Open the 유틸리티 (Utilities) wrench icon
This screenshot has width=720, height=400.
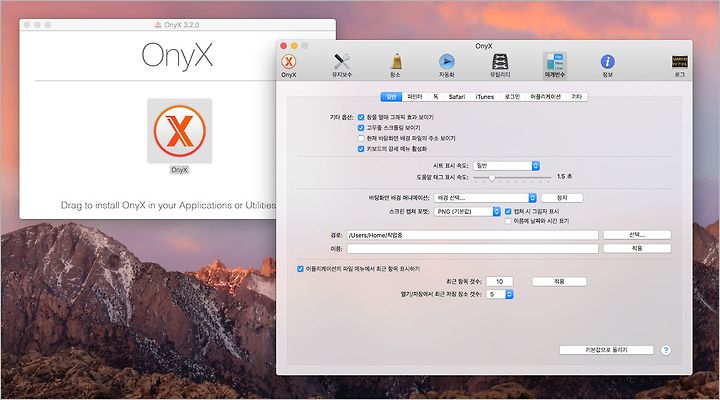[x=500, y=66]
